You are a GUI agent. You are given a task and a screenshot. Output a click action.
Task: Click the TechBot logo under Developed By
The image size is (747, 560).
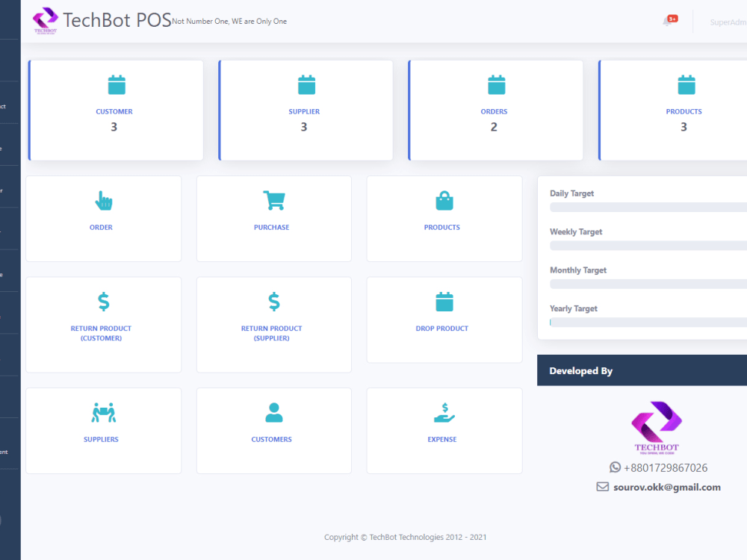pyautogui.click(x=657, y=428)
